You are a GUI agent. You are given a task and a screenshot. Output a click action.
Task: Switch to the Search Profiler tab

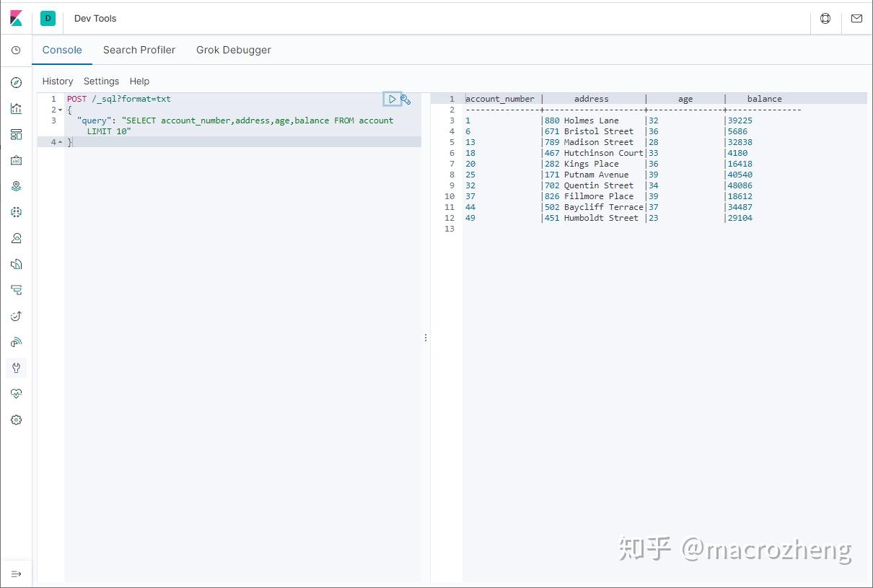coord(139,50)
